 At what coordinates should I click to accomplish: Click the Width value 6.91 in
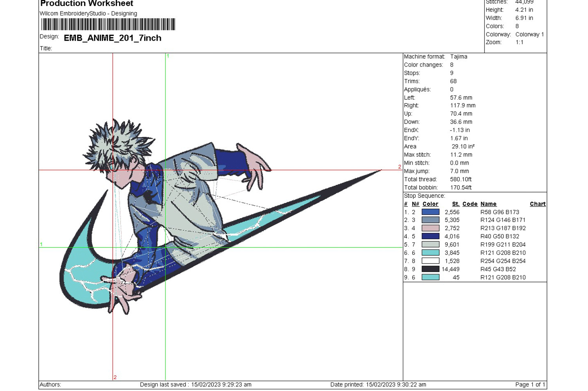click(524, 18)
